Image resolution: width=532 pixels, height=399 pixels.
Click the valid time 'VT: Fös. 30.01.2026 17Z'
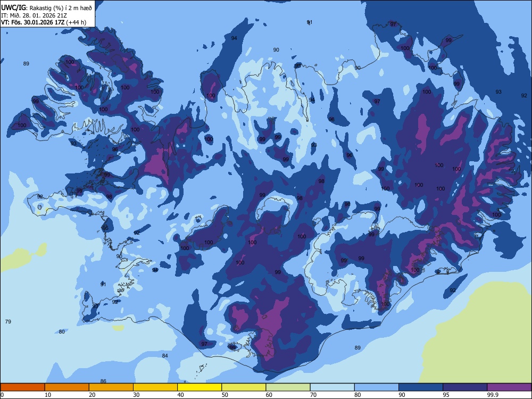click(32, 22)
